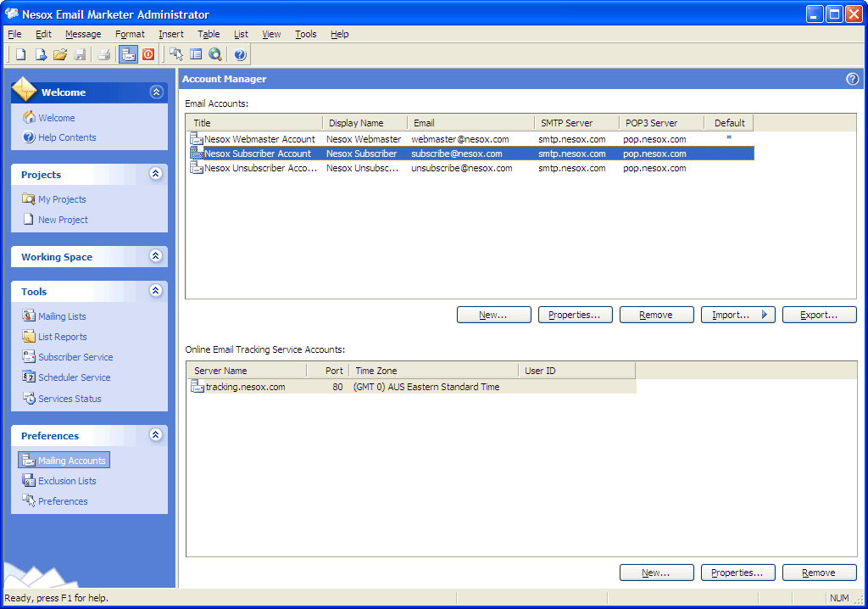Sort email accounts by Title column
The image size is (868, 609).
[x=254, y=122]
